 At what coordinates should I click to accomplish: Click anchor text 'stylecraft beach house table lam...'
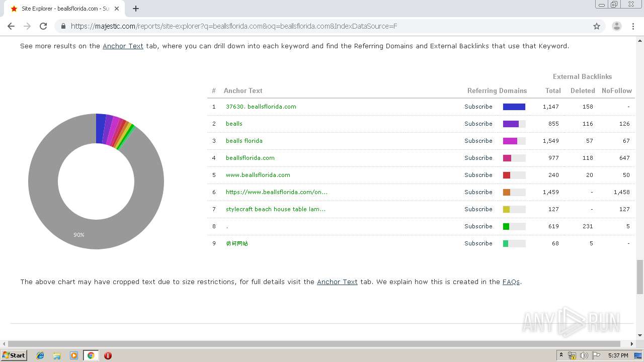click(x=276, y=209)
